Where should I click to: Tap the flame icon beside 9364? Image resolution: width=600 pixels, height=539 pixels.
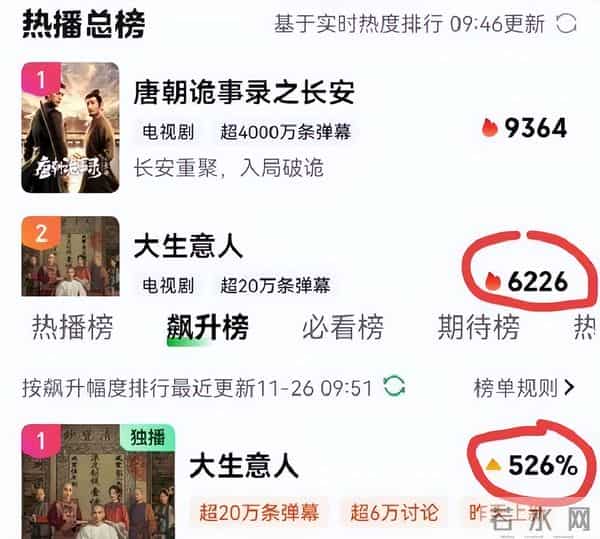(x=489, y=127)
